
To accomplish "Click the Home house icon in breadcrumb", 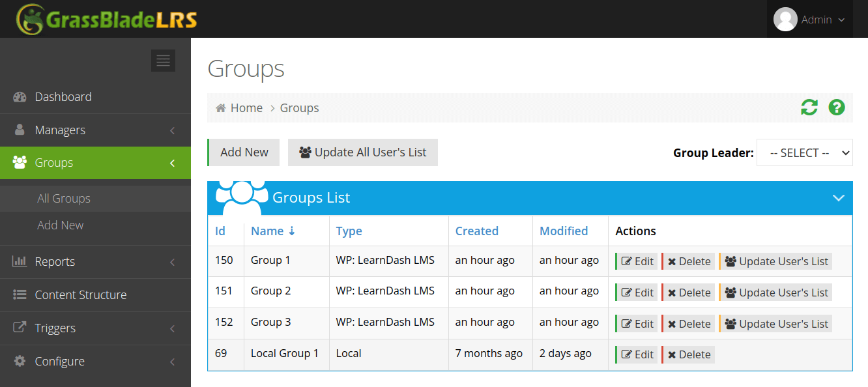I will pos(221,108).
